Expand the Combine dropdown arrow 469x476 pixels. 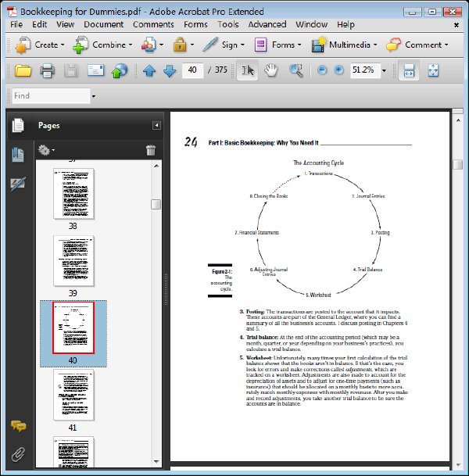(131, 45)
